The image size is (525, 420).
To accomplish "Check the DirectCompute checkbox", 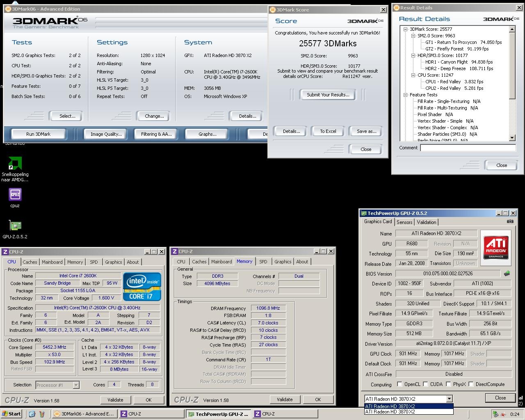I will click(471, 384).
